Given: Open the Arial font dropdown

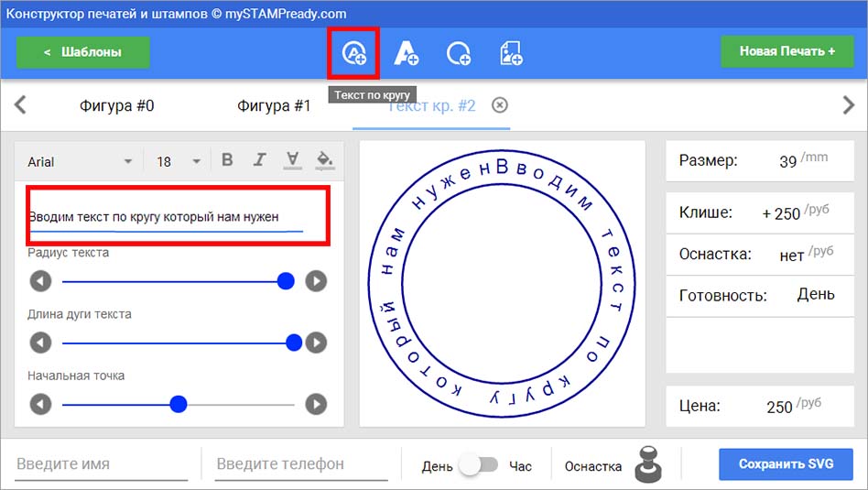Looking at the screenshot, I should tap(80, 162).
